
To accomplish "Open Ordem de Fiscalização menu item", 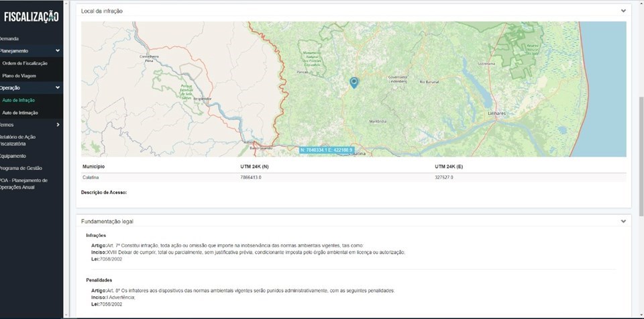I will (x=25, y=63).
